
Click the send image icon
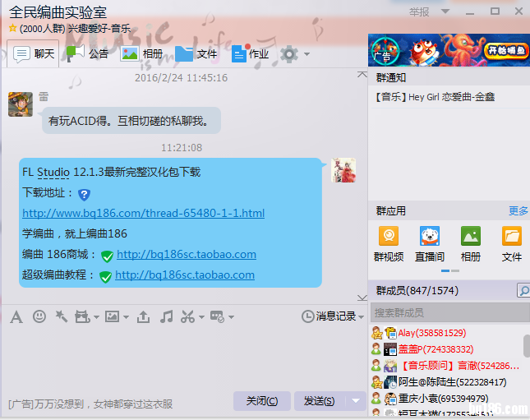tap(112, 317)
